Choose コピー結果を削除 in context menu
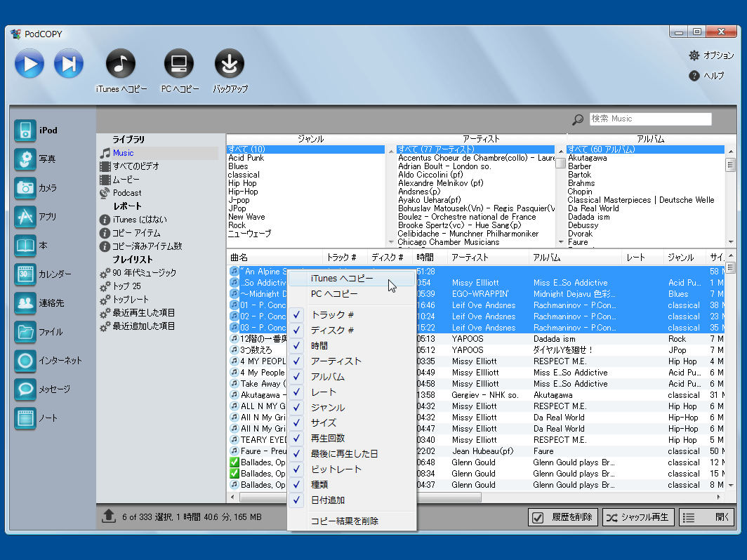The height and width of the screenshot is (560, 747). [352, 521]
